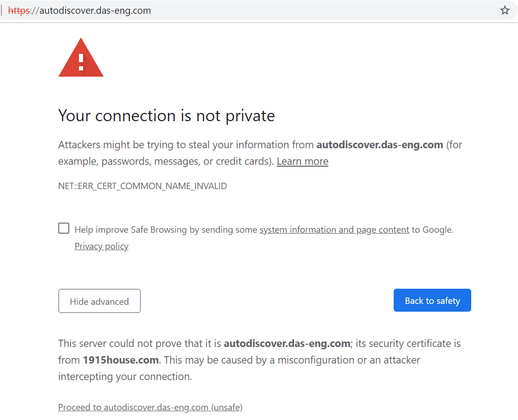Open the Privacy policy link
Viewport: 518px width, 420px height.
pyautogui.click(x=101, y=246)
